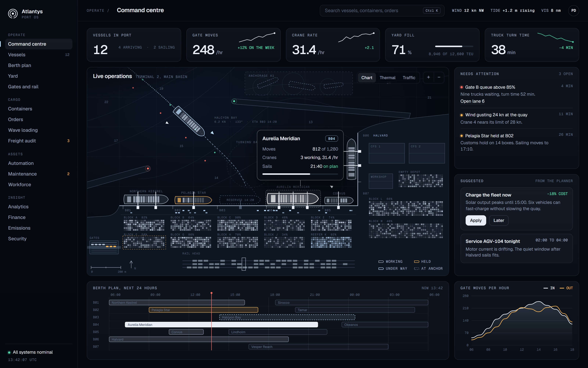The width and height of the screenshot is (588, 368).
Task: Open the Service AGV-104 tonight suggestion
Action: [x=516, y=249]
